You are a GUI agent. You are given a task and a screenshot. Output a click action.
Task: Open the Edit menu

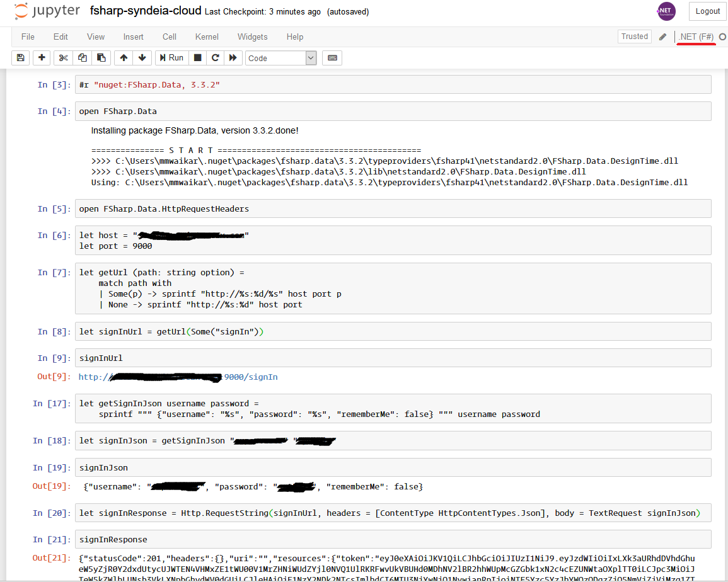click(61, 37)
